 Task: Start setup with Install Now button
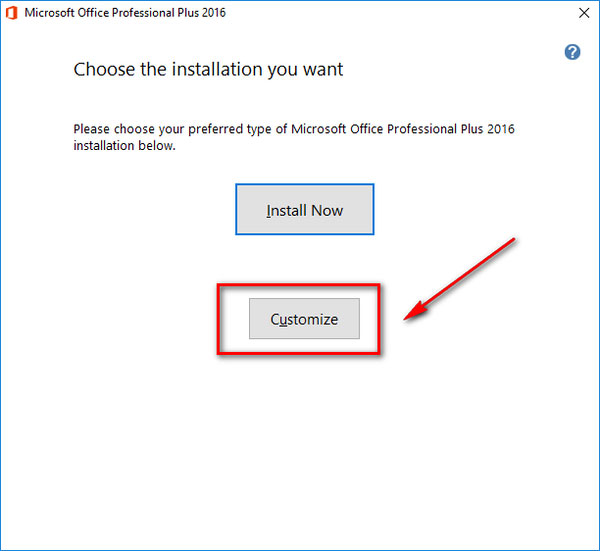(304, 210)
